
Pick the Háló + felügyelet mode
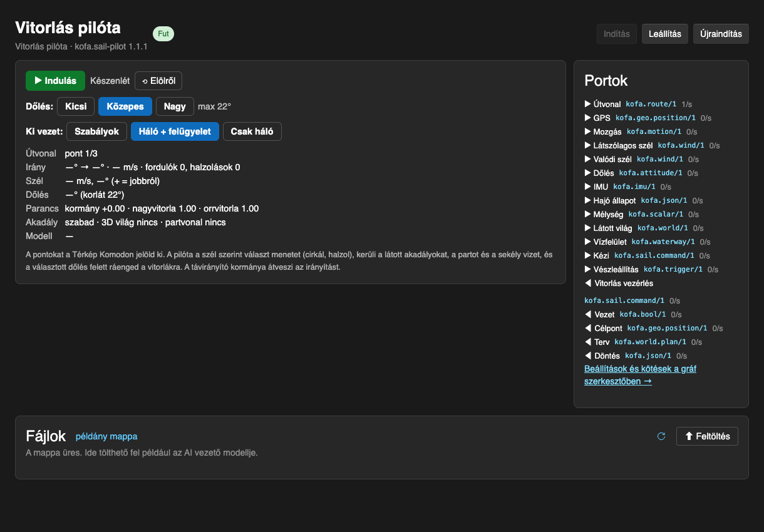tap(175, 132)
